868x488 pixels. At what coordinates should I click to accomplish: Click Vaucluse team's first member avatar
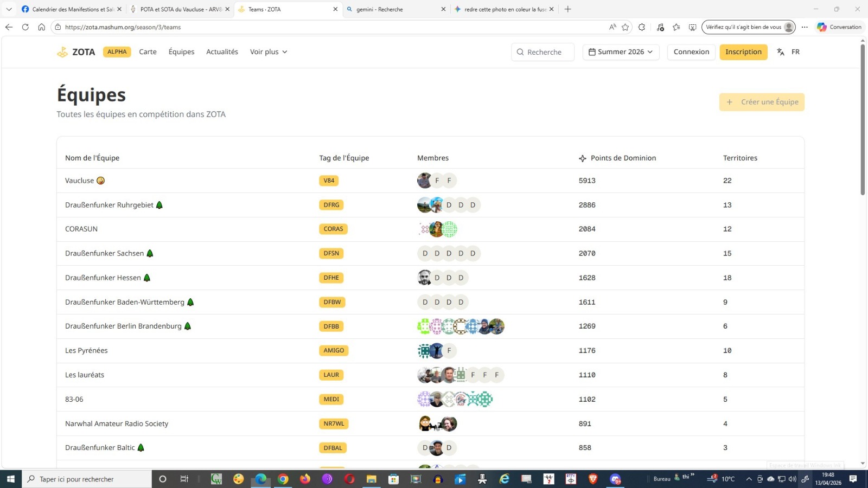[x=424, y=181]
